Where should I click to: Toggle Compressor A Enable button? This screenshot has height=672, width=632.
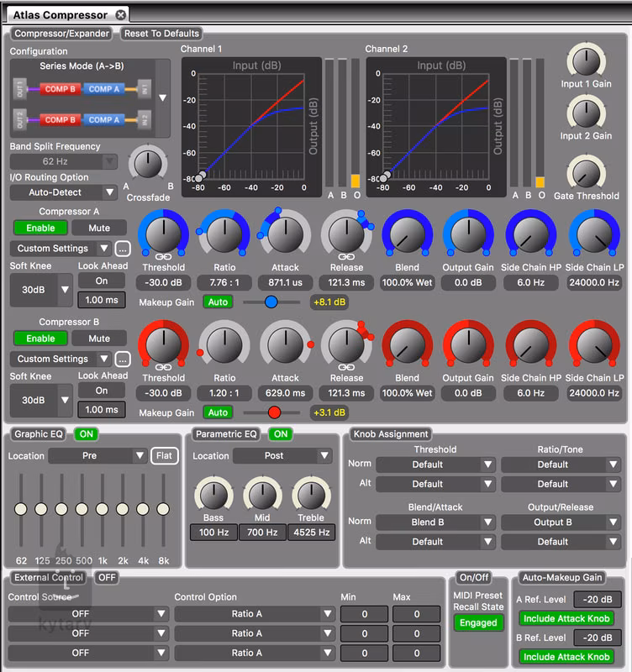click(40, 228)
